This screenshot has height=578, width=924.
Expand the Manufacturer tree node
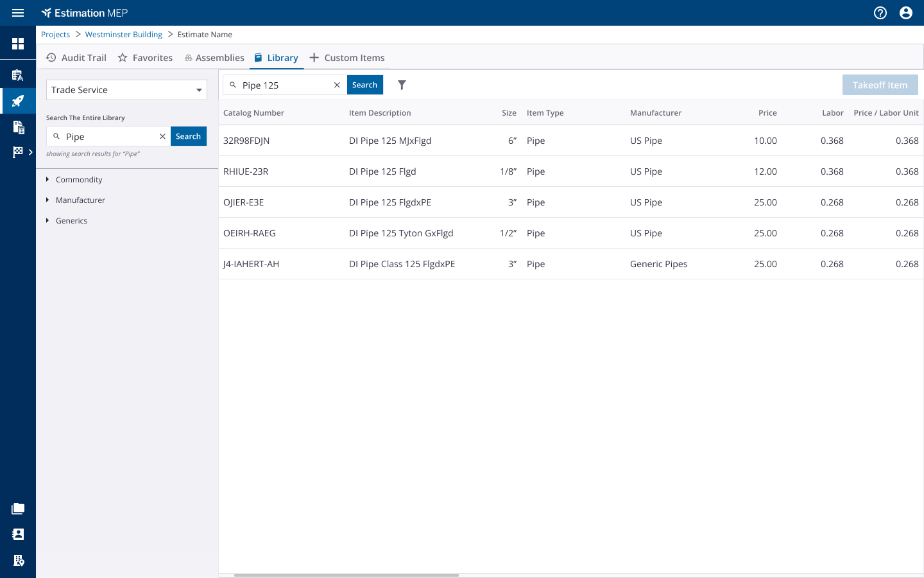(47, 200)
